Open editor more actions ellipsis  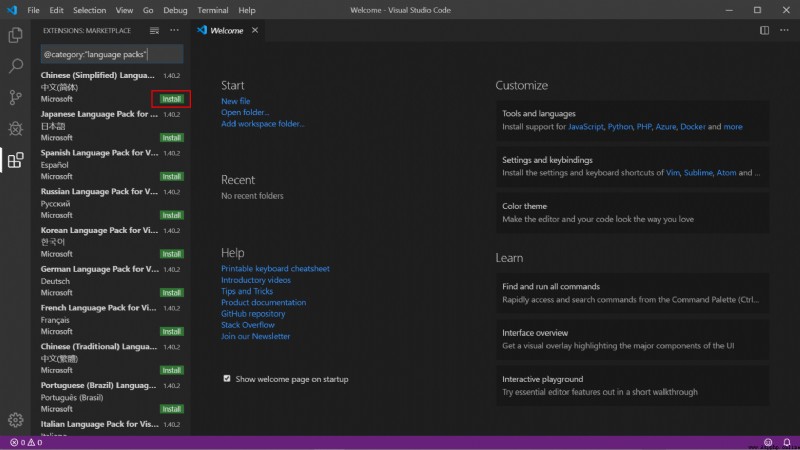(784, 31)
